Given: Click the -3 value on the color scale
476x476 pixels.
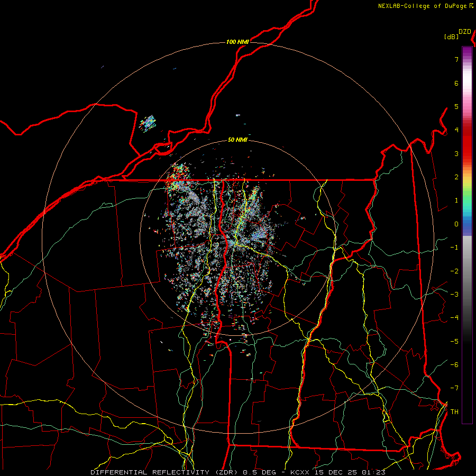Looking at the screenshot, I should coord(454,295).
